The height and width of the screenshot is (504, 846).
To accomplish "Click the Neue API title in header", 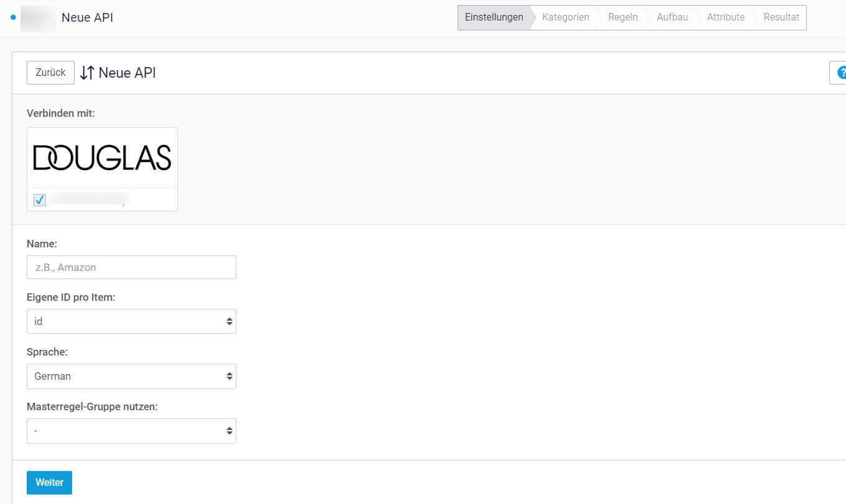I will coord(87,17).
